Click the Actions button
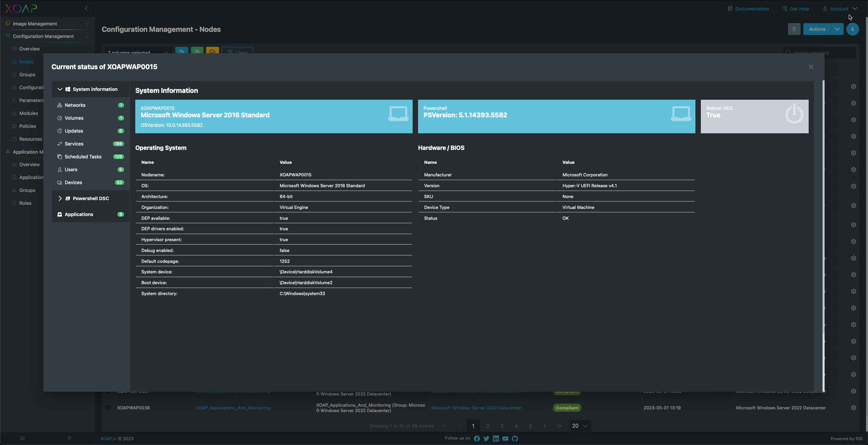Viewport: 868px width, 445px height. pyautogui.click(x=817, y=29)
